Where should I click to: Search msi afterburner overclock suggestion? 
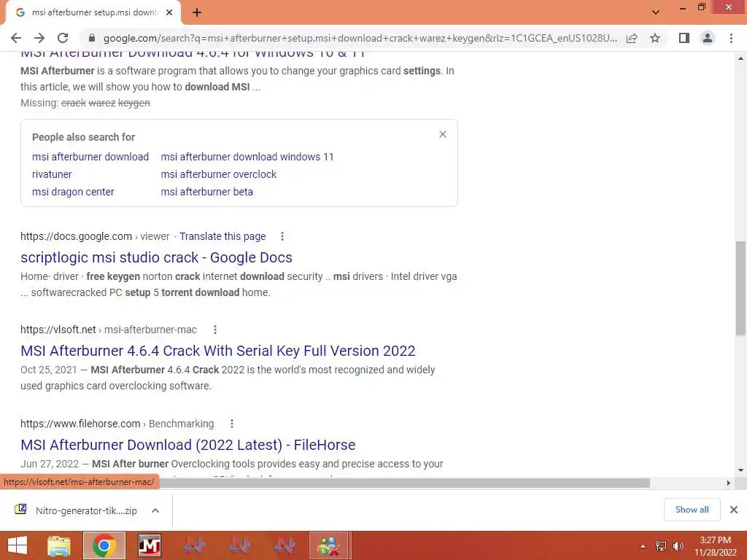[x=219, y=174]
